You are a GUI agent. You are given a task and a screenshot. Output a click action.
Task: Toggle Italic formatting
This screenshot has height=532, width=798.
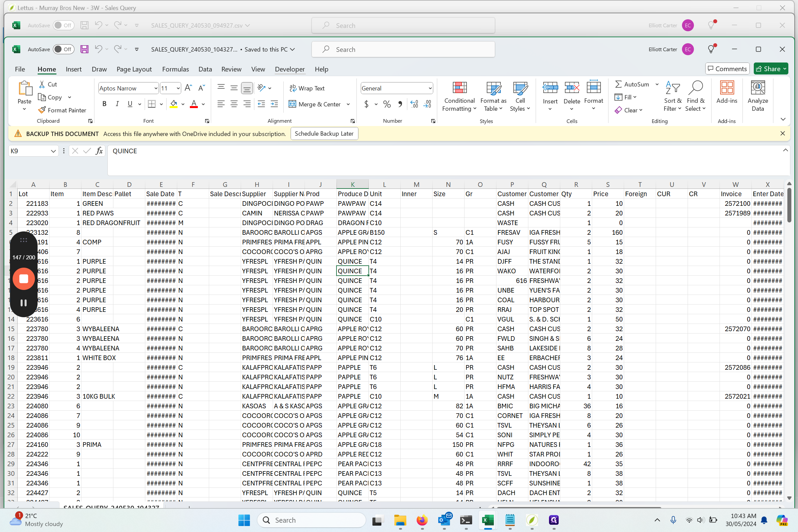point(117,104)
